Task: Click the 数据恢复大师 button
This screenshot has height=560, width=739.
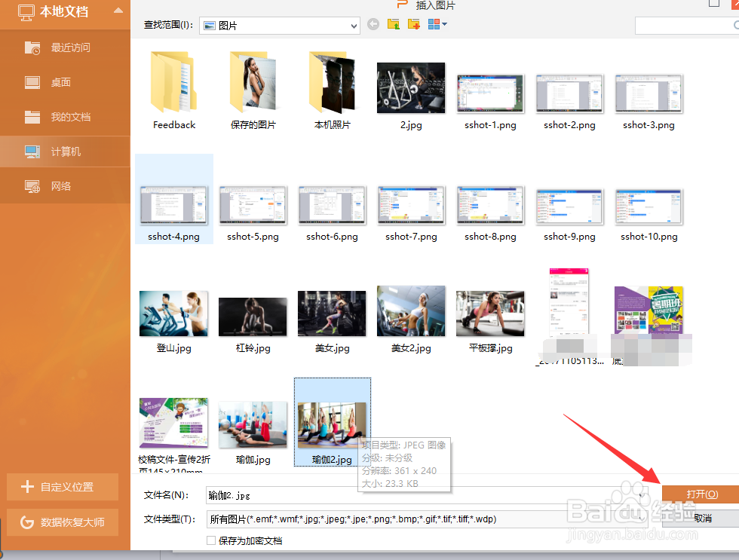Action: (62, 522)
